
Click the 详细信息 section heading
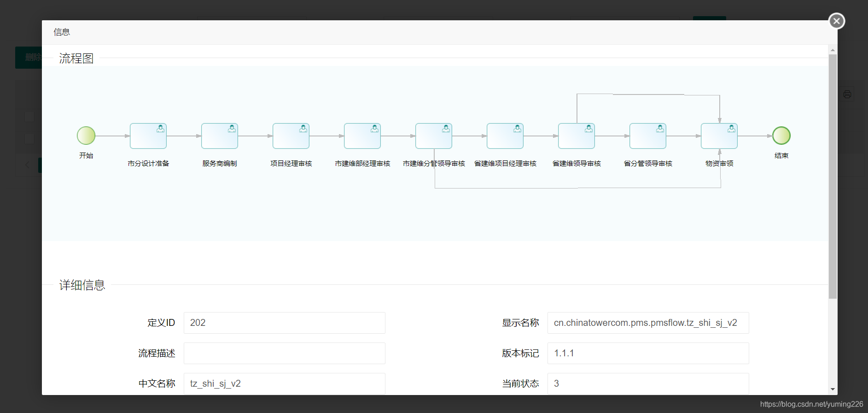82,285
